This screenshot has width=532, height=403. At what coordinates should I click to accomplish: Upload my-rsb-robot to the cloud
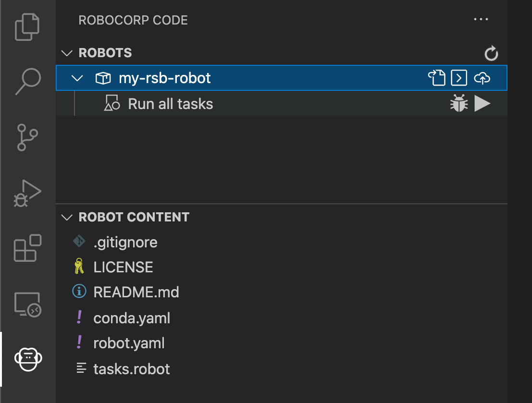tap(482, 78)
